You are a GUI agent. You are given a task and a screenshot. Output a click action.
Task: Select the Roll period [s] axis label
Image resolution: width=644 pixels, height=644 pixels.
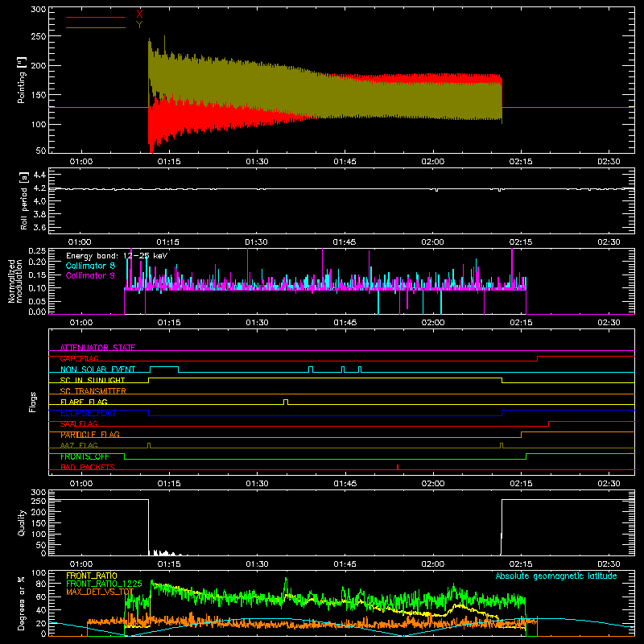(x=24, y=200)
